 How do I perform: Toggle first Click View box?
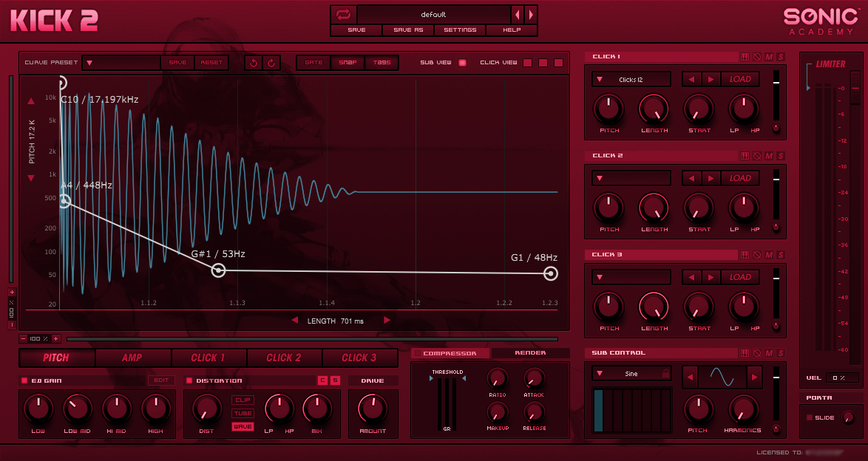click(x=528, y=63)
